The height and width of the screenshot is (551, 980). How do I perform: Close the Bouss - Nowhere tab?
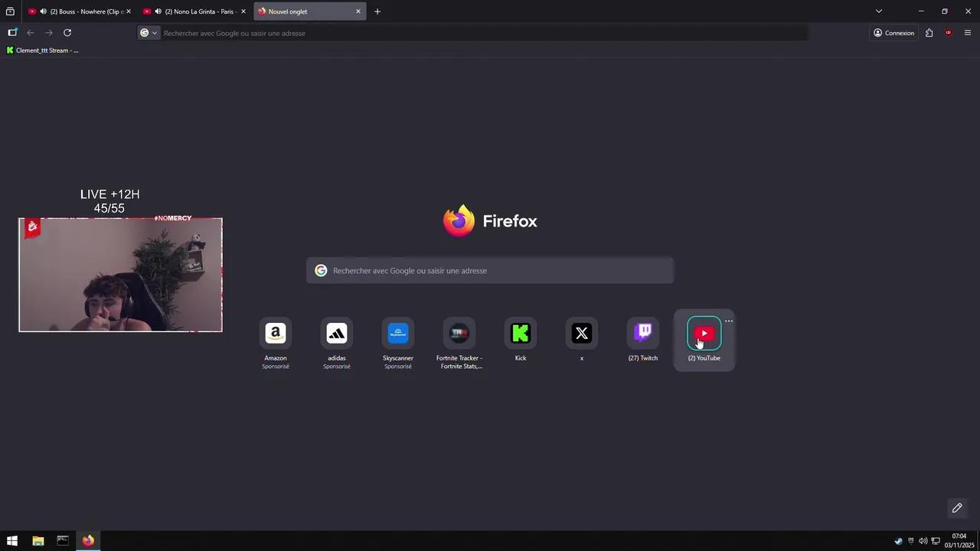coord(128,11)
